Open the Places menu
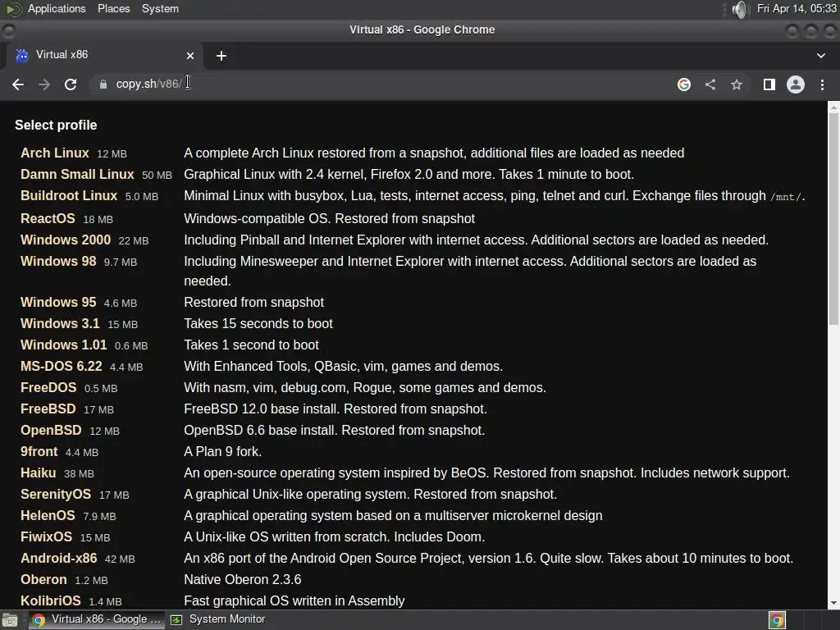 [x=113, y=8]
